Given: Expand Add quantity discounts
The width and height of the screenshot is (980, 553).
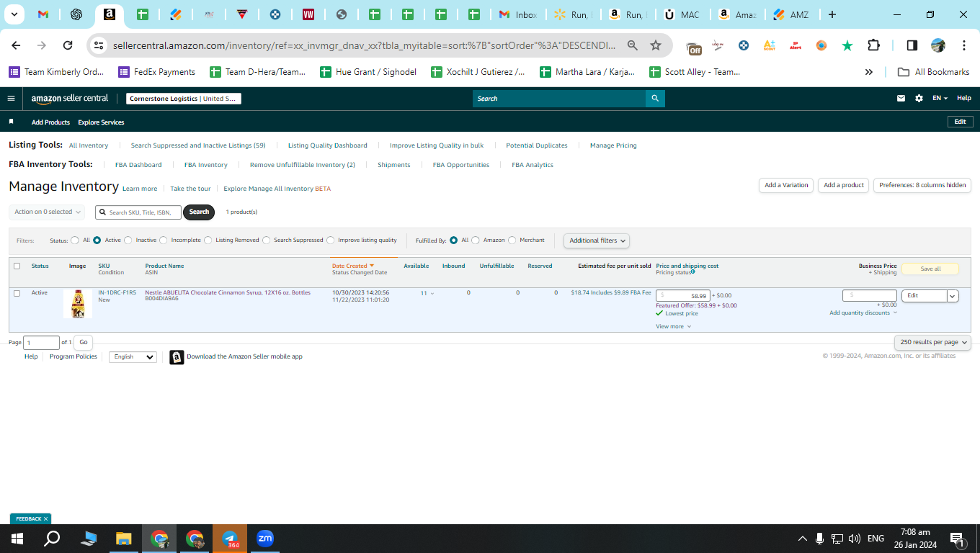Looking at the screenshot, I should tap(863, 313).
